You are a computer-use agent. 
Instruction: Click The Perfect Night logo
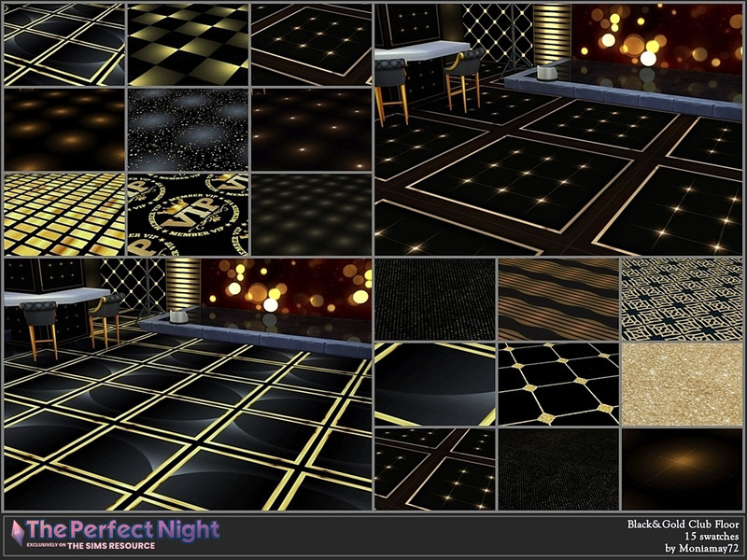(x=123, y=529)
